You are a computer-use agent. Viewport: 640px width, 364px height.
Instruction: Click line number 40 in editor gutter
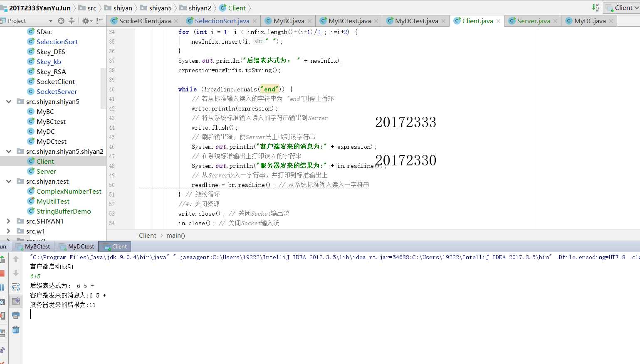[x=112, y=89]
